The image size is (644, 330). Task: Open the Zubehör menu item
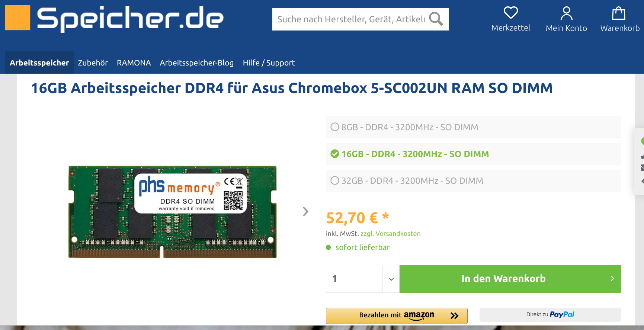pos(93,63)
